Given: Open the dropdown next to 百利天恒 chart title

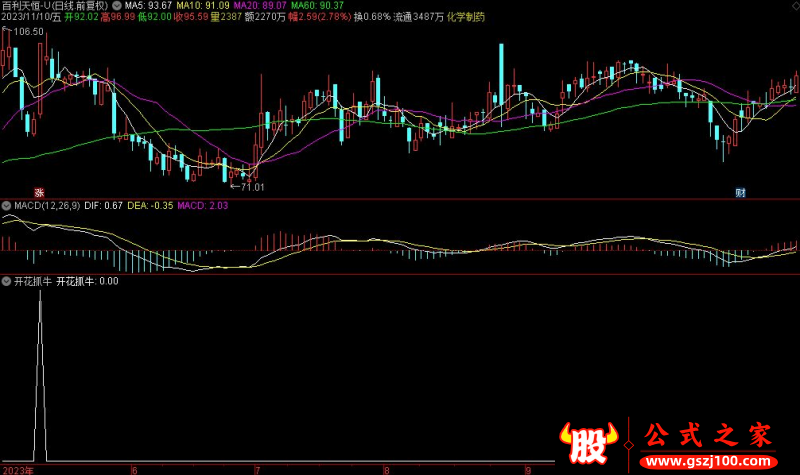Looking at the screenshot, I should coord(118,6).
